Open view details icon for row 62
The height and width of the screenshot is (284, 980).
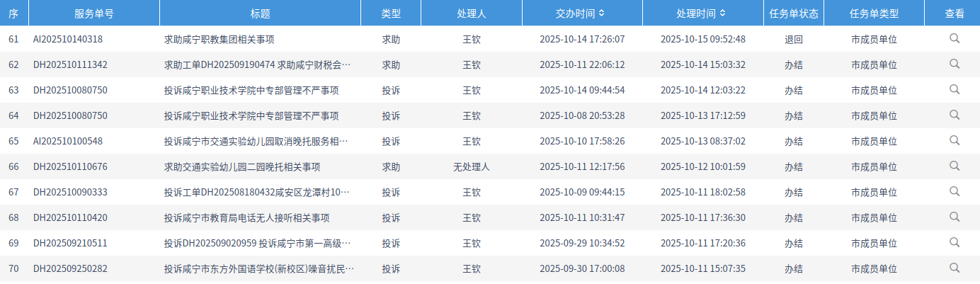[955, 64]
